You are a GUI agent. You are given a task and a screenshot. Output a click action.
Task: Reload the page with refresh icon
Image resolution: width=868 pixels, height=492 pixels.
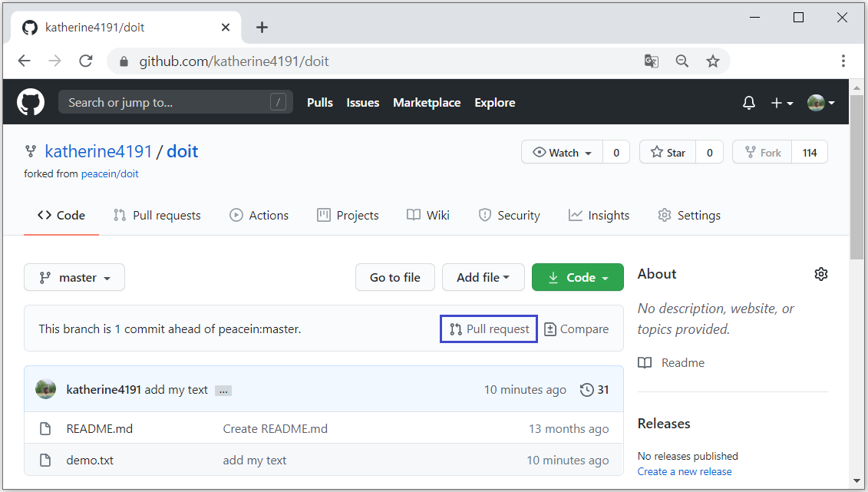tap(86, 61)
